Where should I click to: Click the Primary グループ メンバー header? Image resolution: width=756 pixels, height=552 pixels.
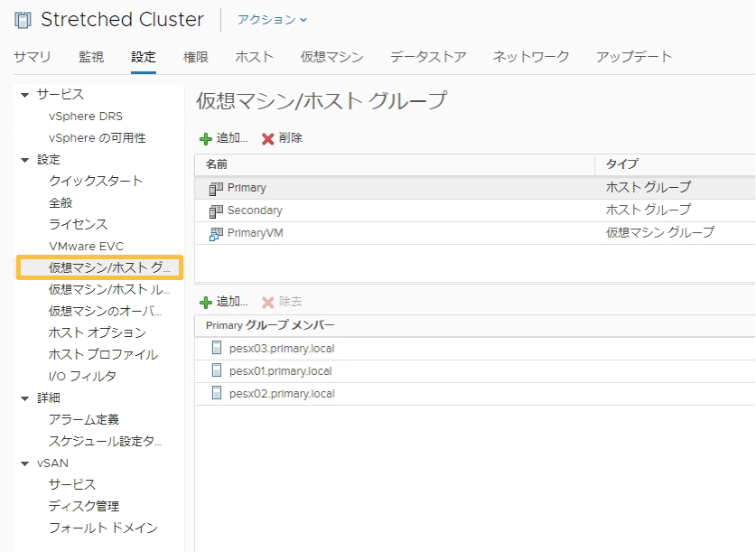point(269,325)
